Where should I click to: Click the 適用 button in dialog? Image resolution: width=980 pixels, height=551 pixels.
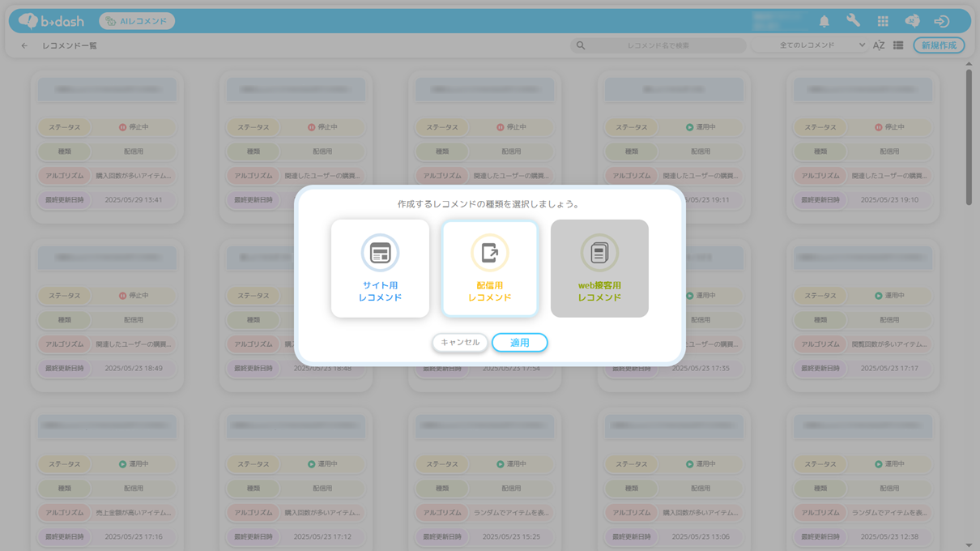coord(519,343)
